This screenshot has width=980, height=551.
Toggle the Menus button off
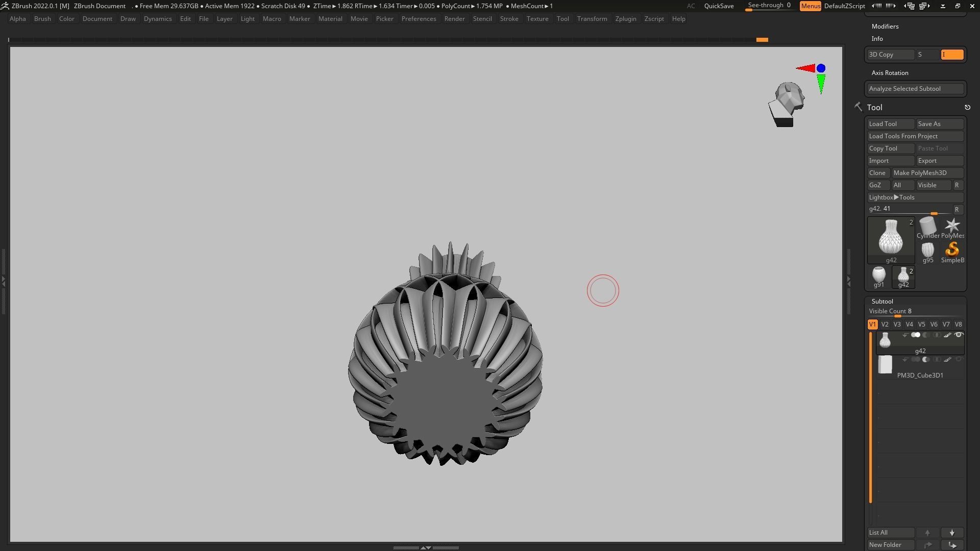[810, 6]
